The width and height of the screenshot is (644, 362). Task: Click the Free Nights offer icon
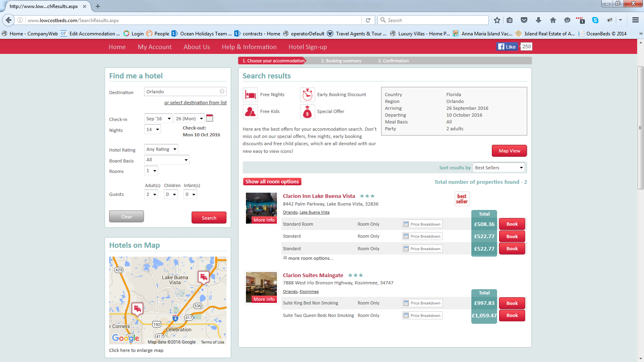250,95
